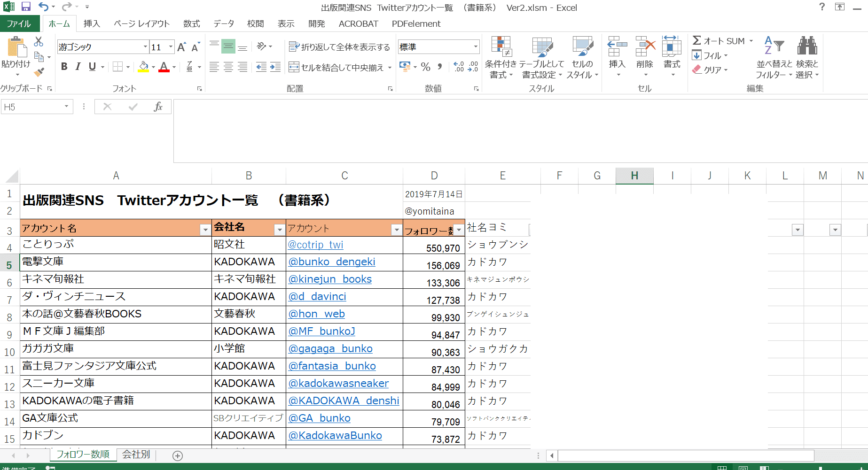
Task: Click the Cut scissors icon
Action: [x=39, y=42]
